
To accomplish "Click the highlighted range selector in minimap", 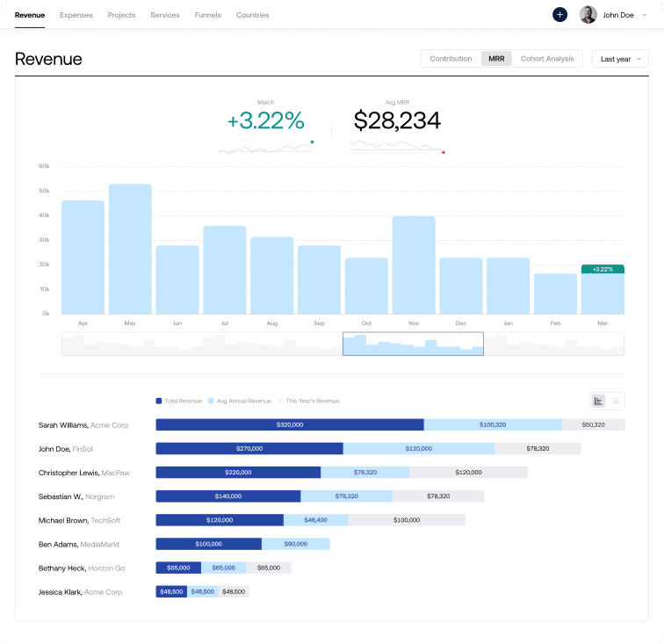I will click(x=413, y=344).
